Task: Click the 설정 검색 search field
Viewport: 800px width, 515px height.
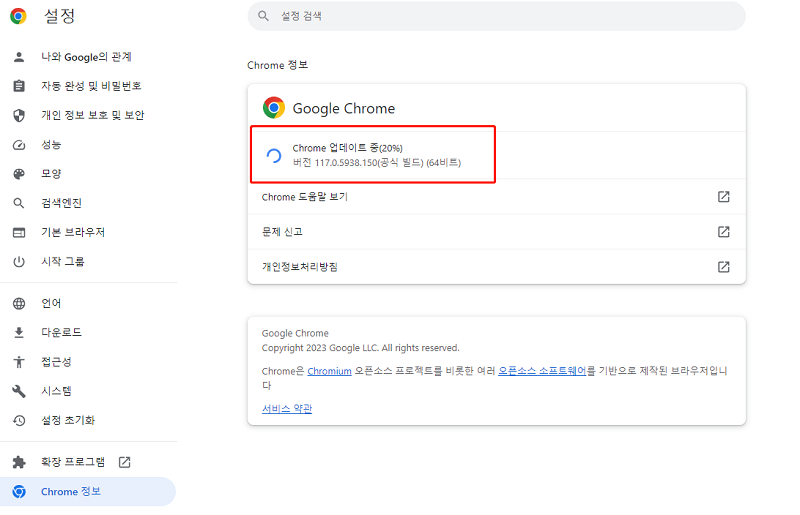Action: click(x=500, y=16)
